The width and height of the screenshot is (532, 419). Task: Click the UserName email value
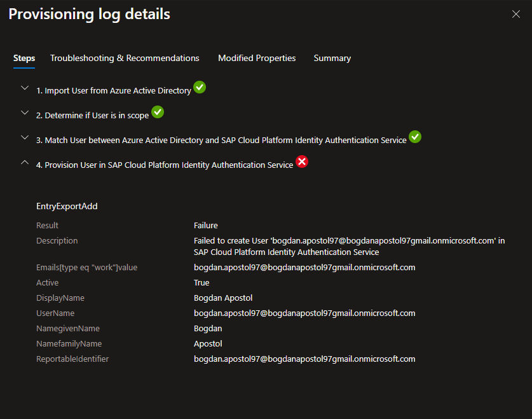pyautogui.click(x=304, y=313)
